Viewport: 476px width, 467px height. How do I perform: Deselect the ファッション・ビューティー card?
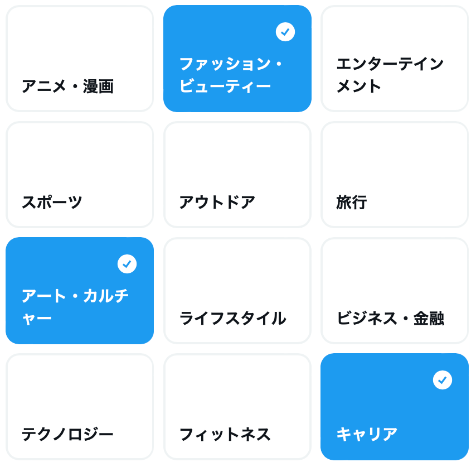(x=237, y=59)
